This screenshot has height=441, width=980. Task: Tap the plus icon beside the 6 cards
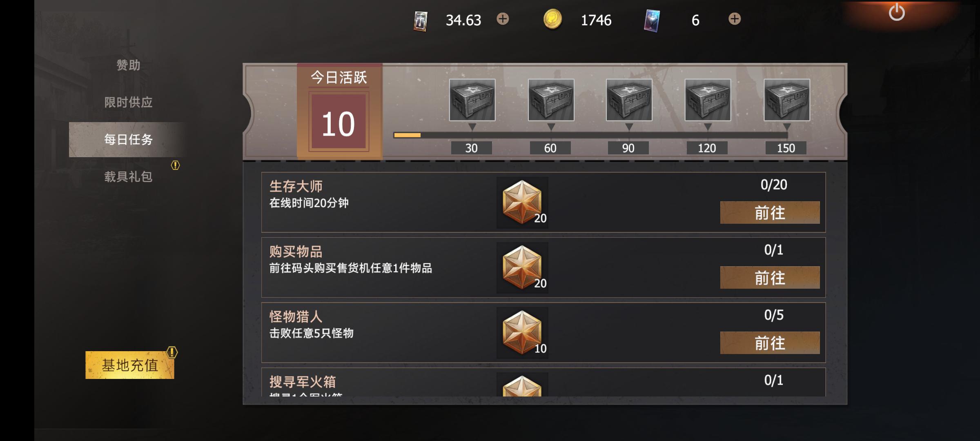pos(735,19)
